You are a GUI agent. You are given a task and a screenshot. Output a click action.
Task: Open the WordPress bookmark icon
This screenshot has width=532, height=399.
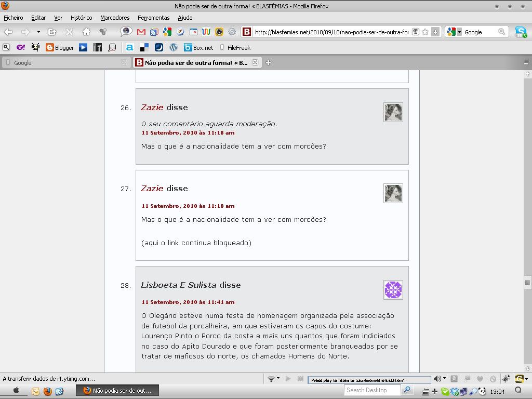tap(174, 47)
